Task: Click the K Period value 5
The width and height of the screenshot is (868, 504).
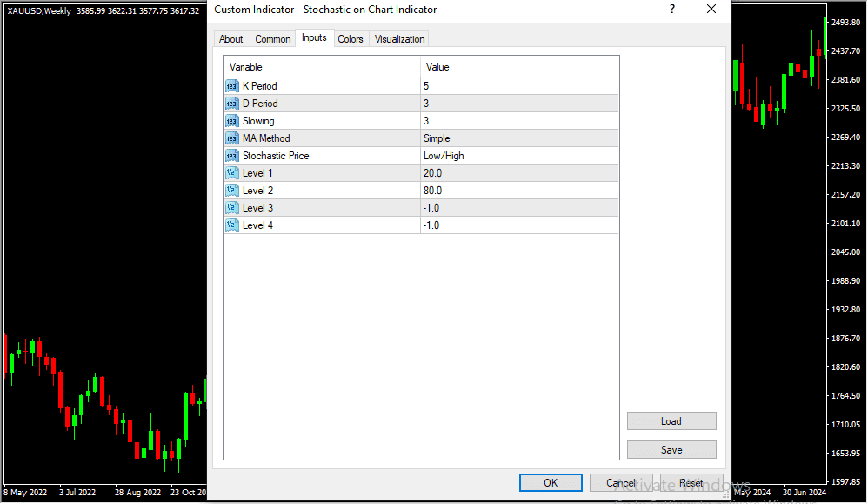Action: (x=426, y=86)
